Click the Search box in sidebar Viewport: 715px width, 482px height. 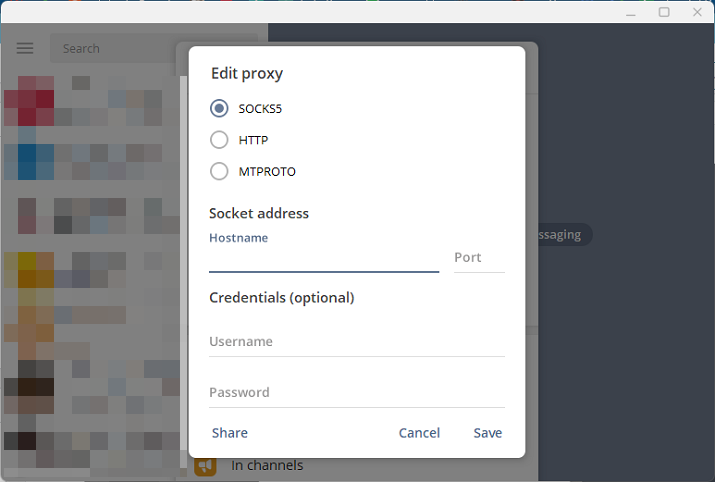coord(114,48)
